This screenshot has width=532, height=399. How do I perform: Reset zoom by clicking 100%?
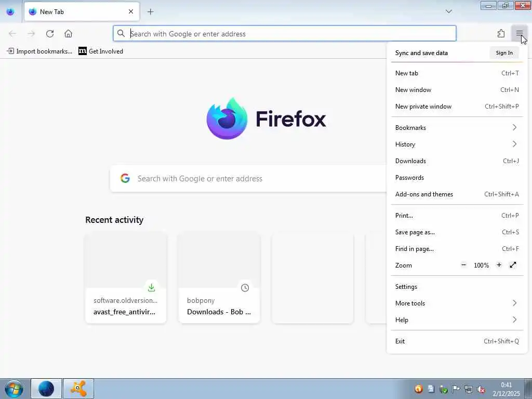(x=481, y=265)
